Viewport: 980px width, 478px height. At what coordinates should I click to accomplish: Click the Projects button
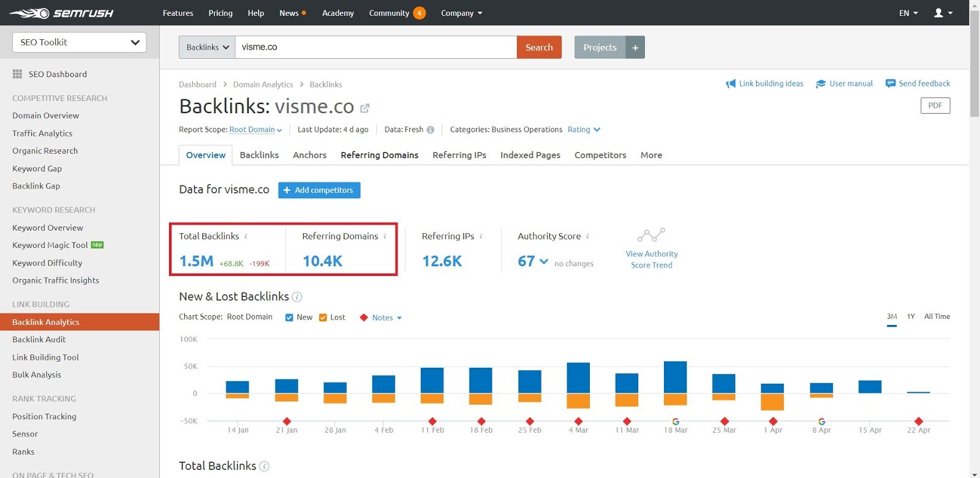600,47
